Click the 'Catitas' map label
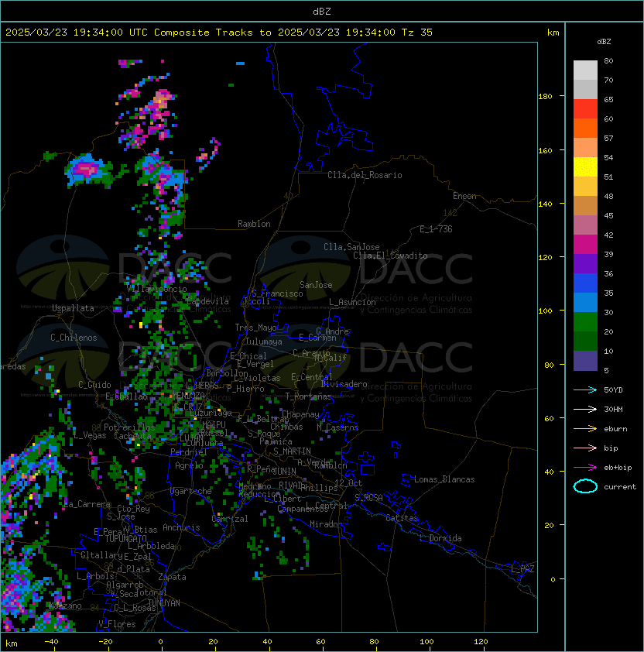The image size is (644, 652). (402, 518)
